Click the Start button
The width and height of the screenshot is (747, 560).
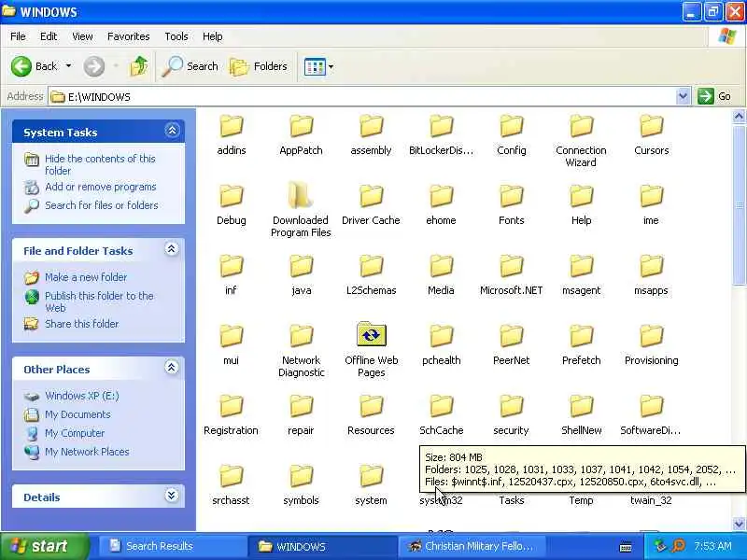[x=45, y=546]
